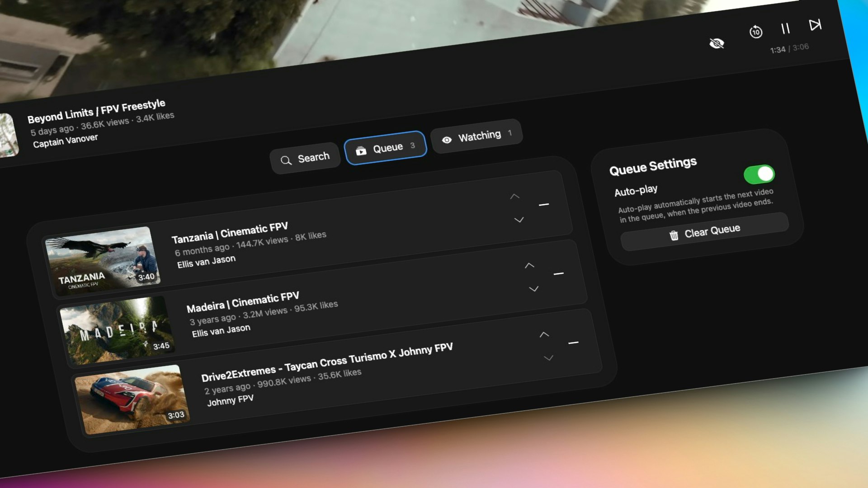Image resolution: width=868 pixels, height=488 pixels.
Task: Click the Queue Settings heading
Action: (x=653, y=166)
